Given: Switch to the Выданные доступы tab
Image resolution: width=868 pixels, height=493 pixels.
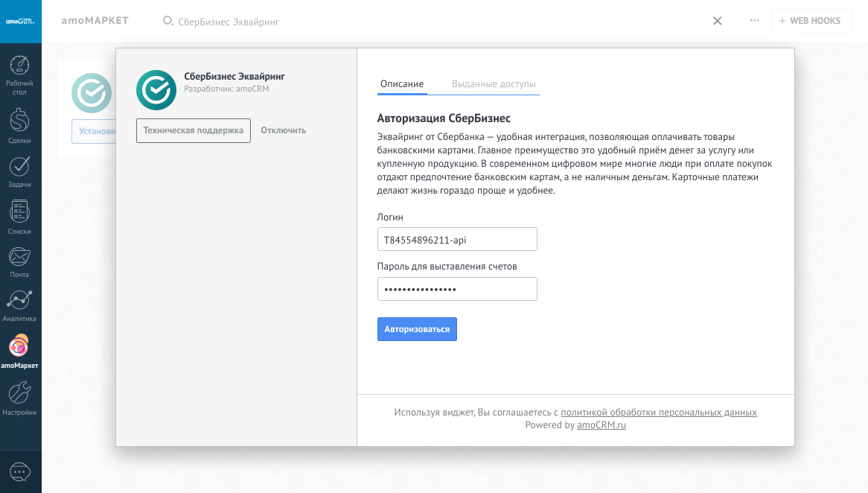Looking at the screenshot, I should click(x=494, y=84).
